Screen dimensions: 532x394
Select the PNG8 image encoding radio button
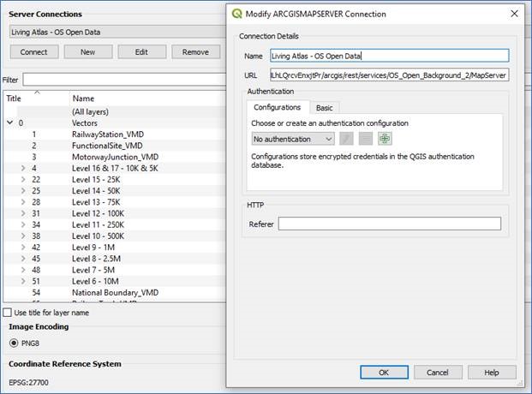[14, 343]
